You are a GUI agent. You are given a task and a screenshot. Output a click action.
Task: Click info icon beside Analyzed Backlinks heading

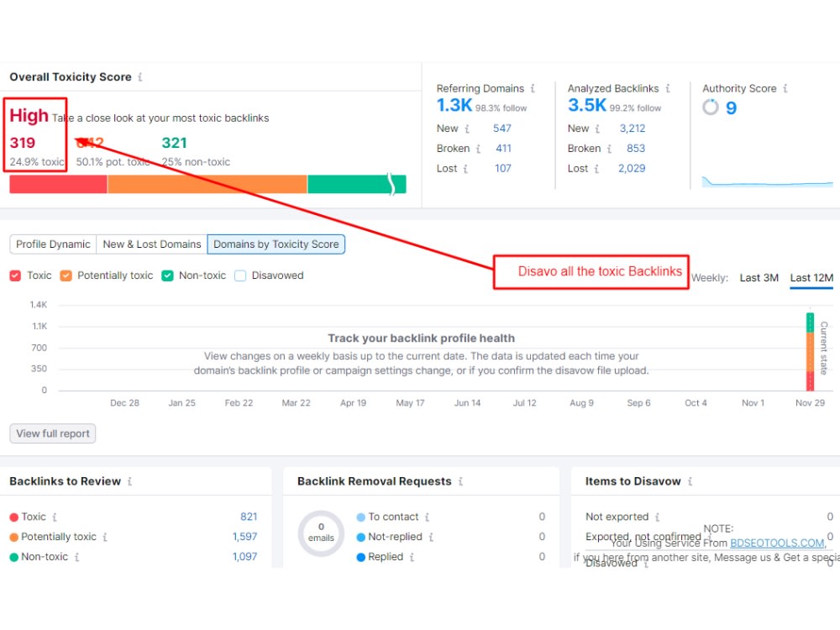[668, 88]
